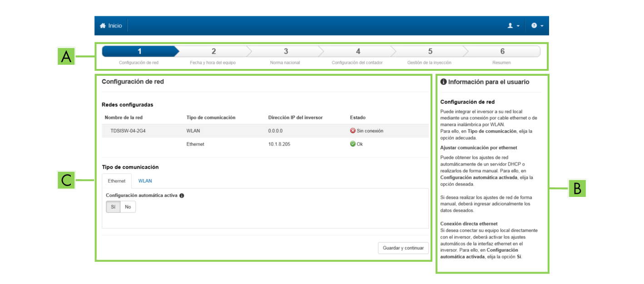This screenshot has width=644, height=284.
Task: Click the Tipo de comunicación column header
Action: tap(211, 118)
